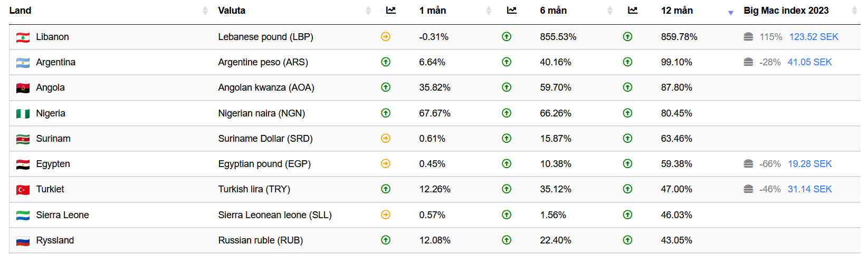Click the Turkiet flag icon

point(23,190)
